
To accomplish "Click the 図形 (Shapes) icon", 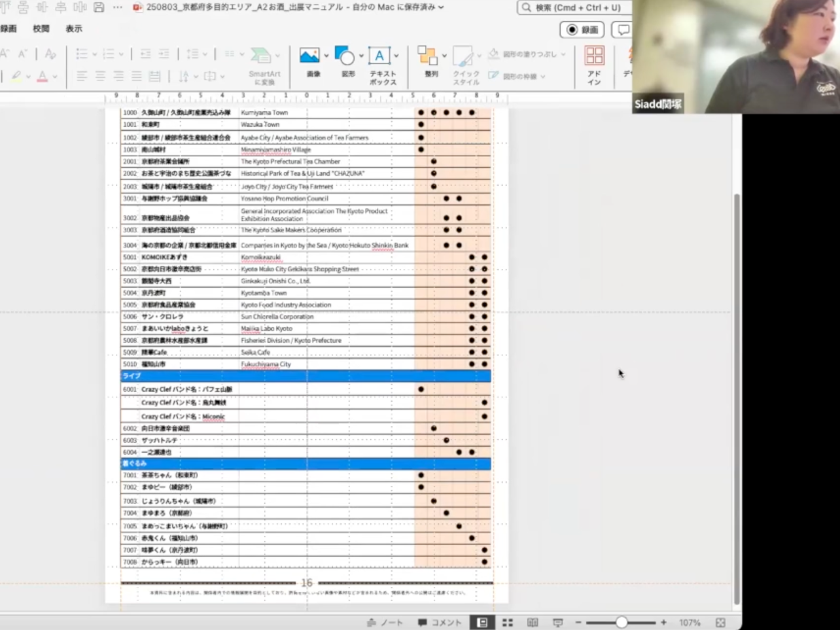I will pyautogui.click(x=344, y=56).
